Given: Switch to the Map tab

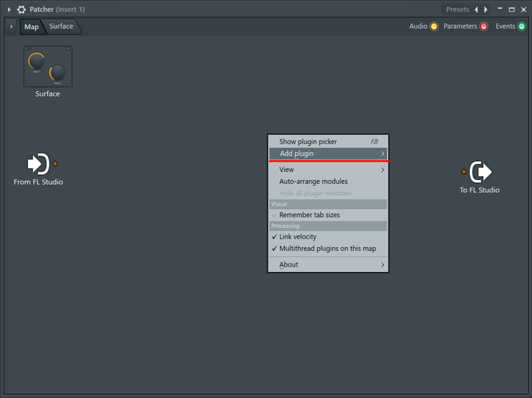Looking at the screenshot, I should (x=31, y=27).
